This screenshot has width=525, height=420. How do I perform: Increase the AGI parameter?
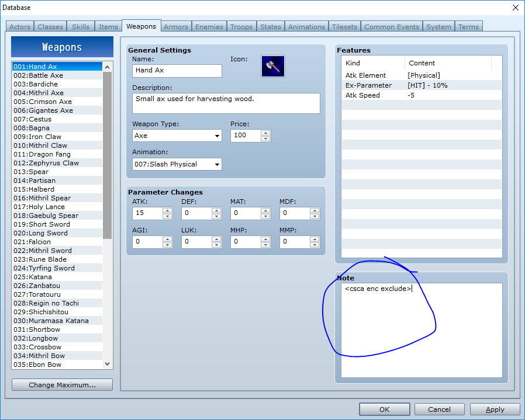(x=167, y=239)
